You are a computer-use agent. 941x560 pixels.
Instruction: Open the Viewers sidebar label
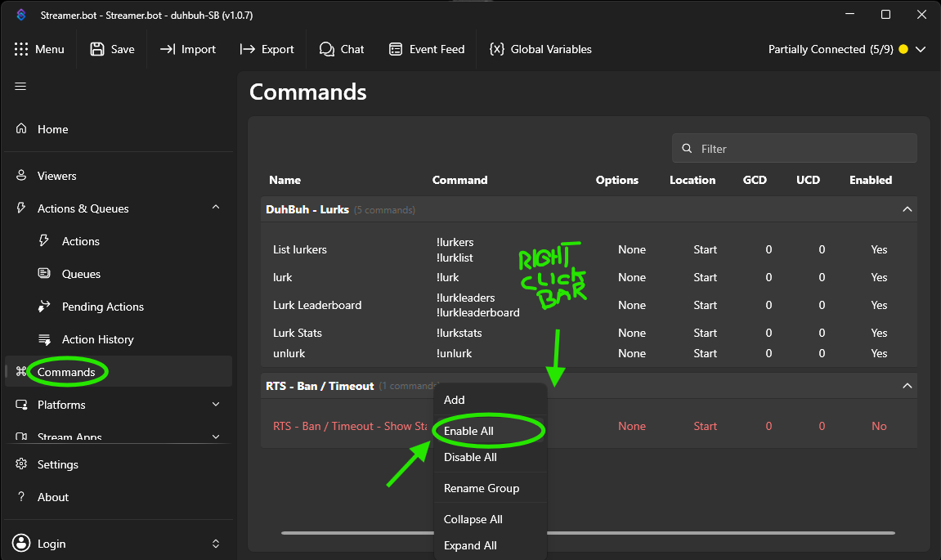(x=57, y=176)
